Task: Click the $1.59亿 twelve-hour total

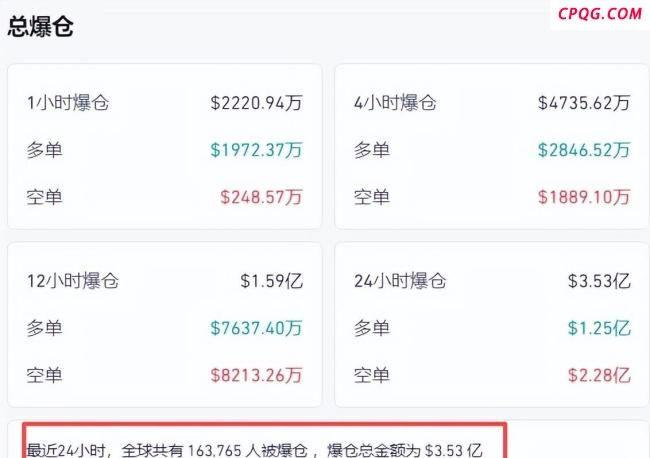Action: click(x=271, y=281)
